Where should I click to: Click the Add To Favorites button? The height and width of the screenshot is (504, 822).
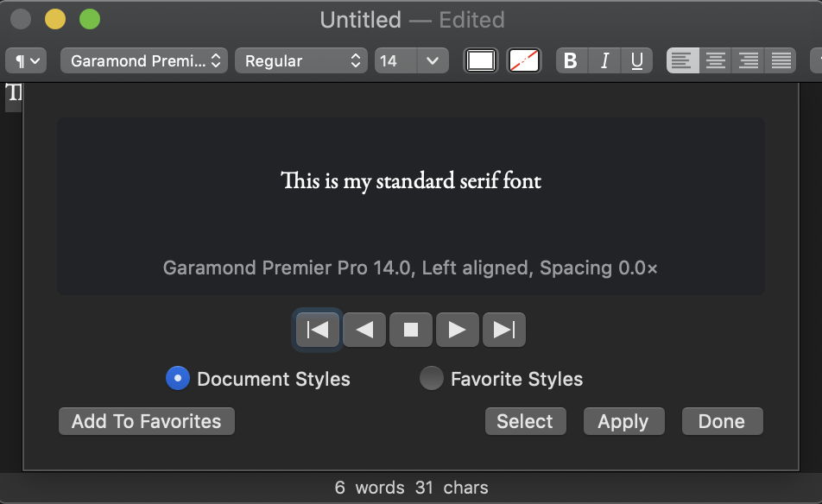[x=146, y=421]
